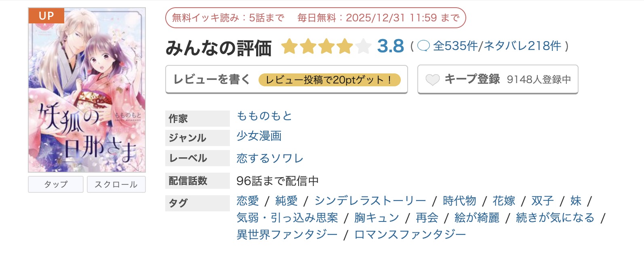Open author link もものもと

coord(264,116)
